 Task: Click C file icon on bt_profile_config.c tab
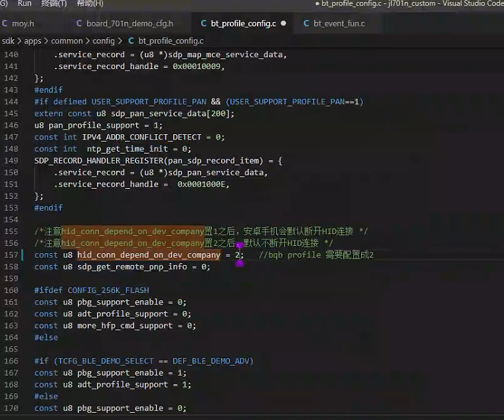(203, 23)
